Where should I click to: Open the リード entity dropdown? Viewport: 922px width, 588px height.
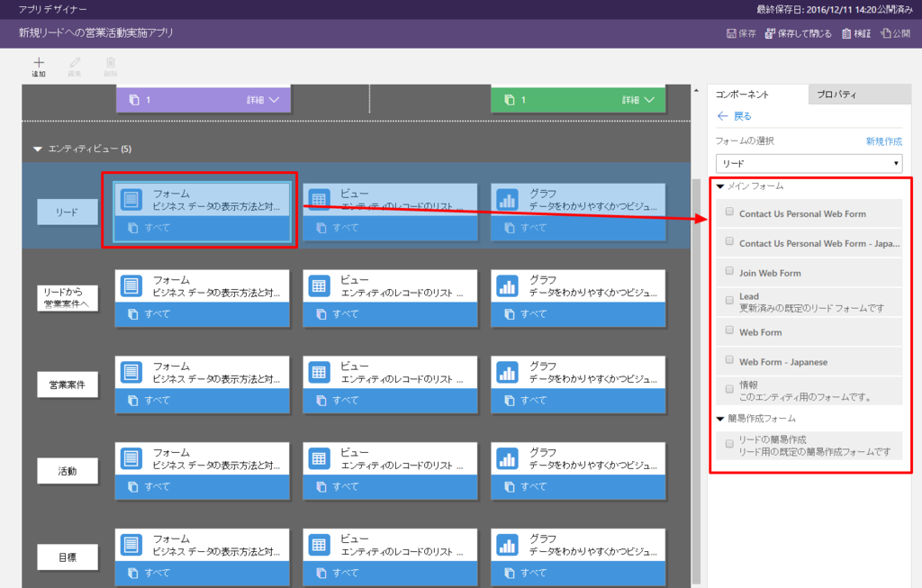[809, 164]
